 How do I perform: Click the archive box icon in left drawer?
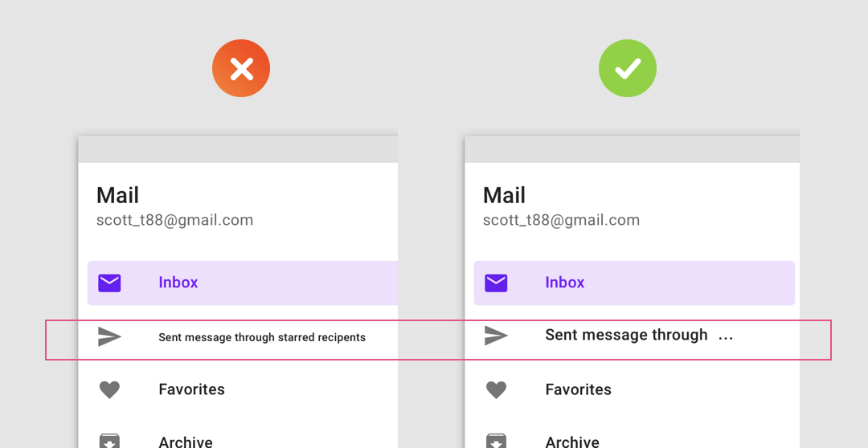point(109,440)
